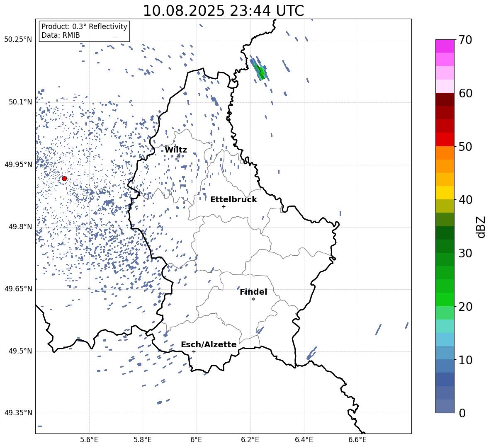This screenshot has width=491, height=448.
Task: Click the colorbar tick label 60
Action: [x=465, y=93]
